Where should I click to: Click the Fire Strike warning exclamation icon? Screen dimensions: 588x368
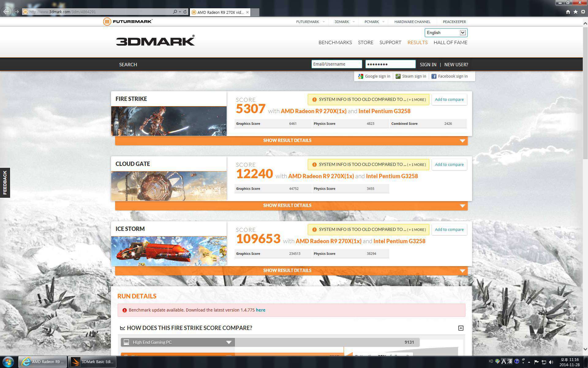click(314, 100)
